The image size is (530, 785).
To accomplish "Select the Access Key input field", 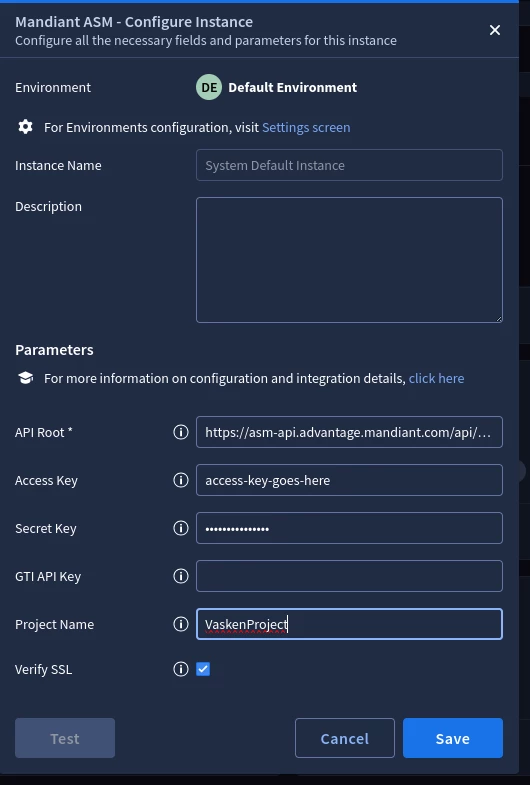I will click(349, 480).
